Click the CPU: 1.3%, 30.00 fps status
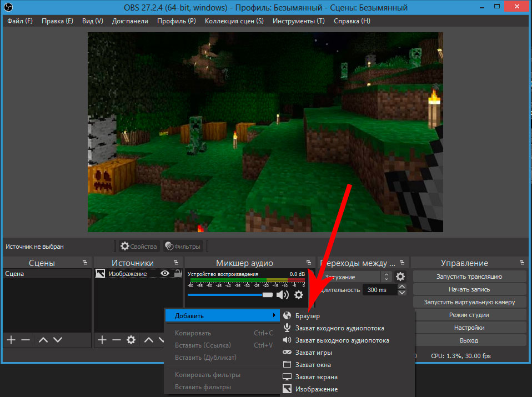The image size is (532, 397). (x=461, y=356)
